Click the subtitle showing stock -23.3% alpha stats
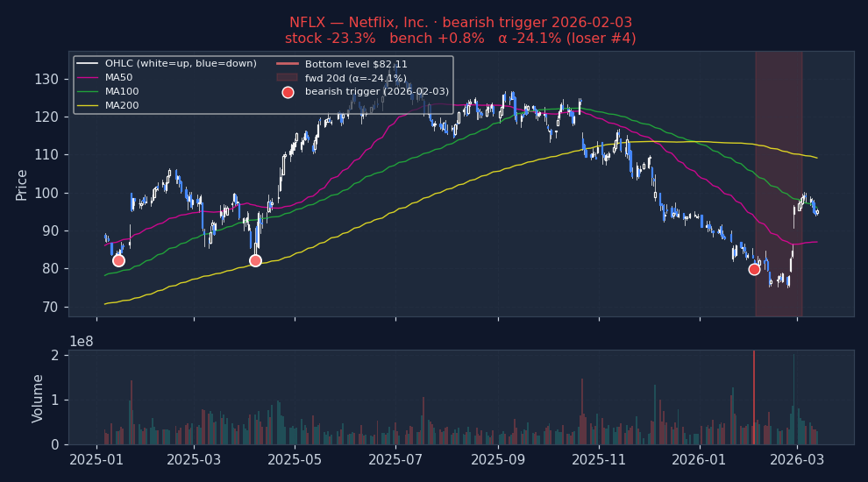 (460, 39)
